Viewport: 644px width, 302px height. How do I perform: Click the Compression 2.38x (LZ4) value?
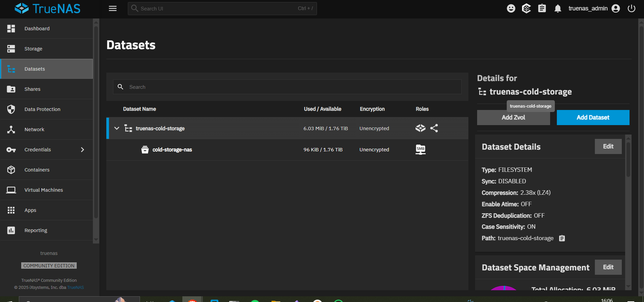tap(535, 193)
